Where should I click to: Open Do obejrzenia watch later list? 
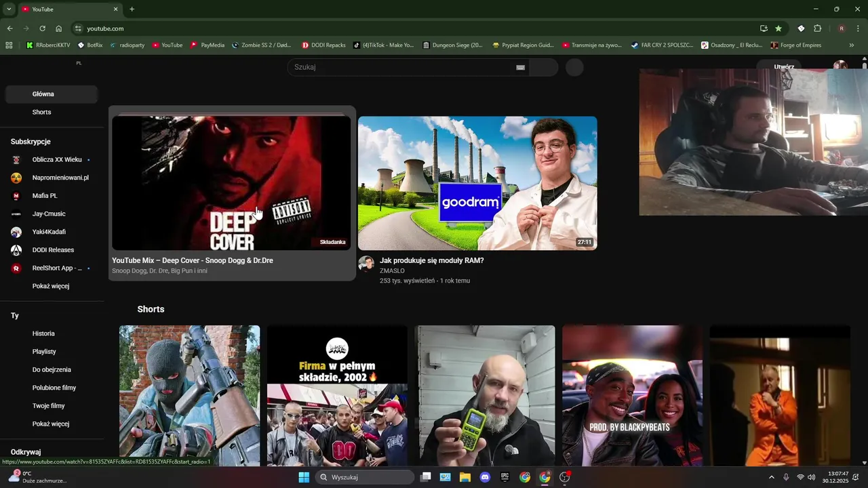pos(52,369)
